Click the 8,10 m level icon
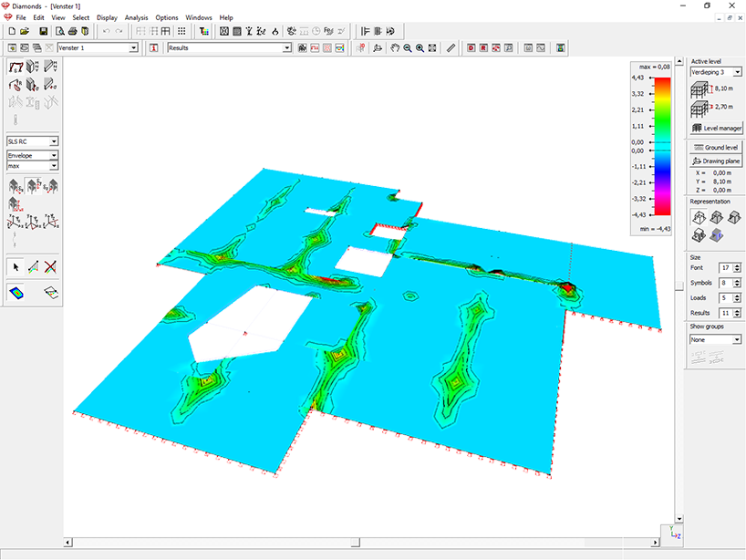The width and height of the screenshot is (746, 560). coord(700,89)
